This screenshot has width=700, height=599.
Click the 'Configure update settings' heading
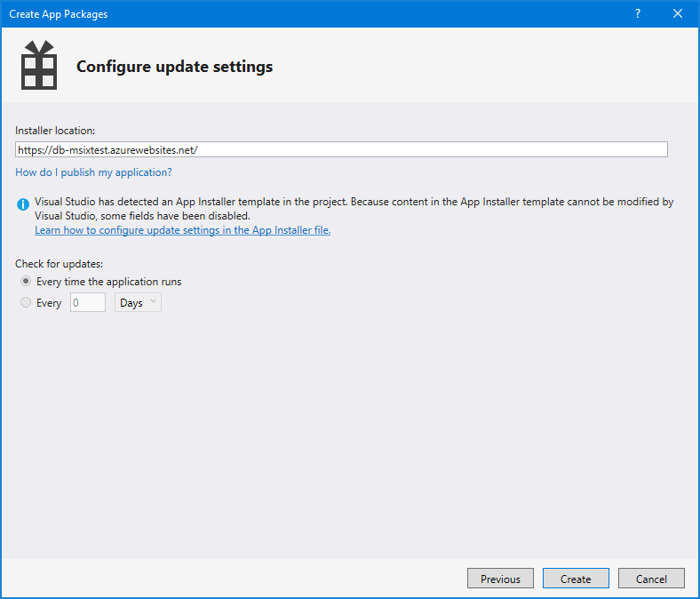(174, 66)
